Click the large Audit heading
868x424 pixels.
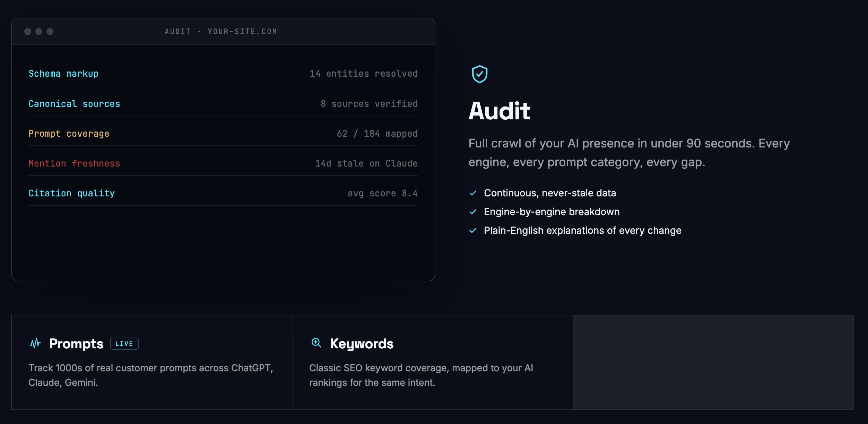(x=500, y=111)
